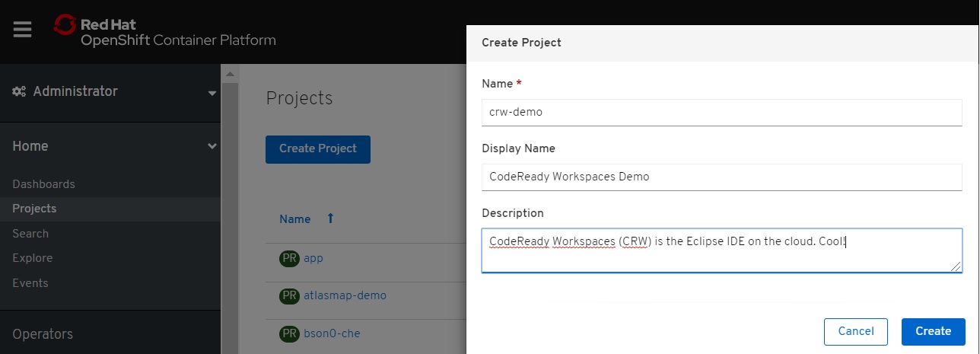Click the Name field containing crw-demo
980x354 pixels.
point(721,112)
